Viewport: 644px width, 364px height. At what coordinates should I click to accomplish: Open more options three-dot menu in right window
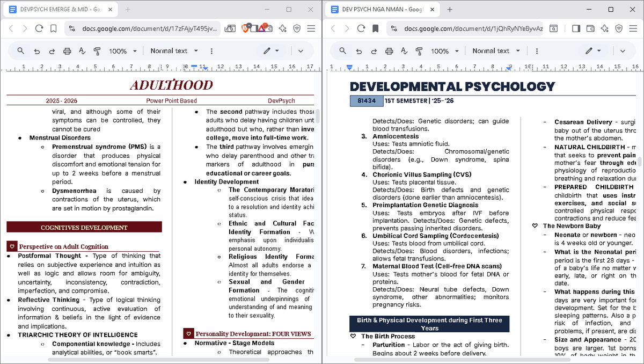click(536, 51)
